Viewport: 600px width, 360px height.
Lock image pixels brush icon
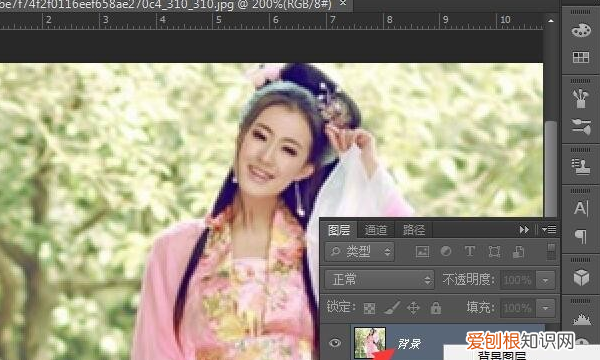tap(392, 307)
